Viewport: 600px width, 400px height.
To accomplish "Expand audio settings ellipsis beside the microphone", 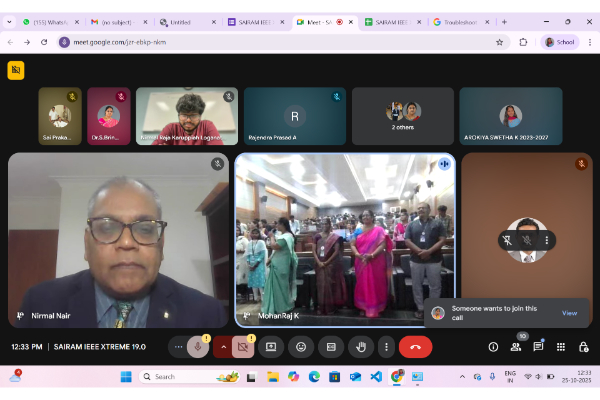I will click(x=179, y=347).
